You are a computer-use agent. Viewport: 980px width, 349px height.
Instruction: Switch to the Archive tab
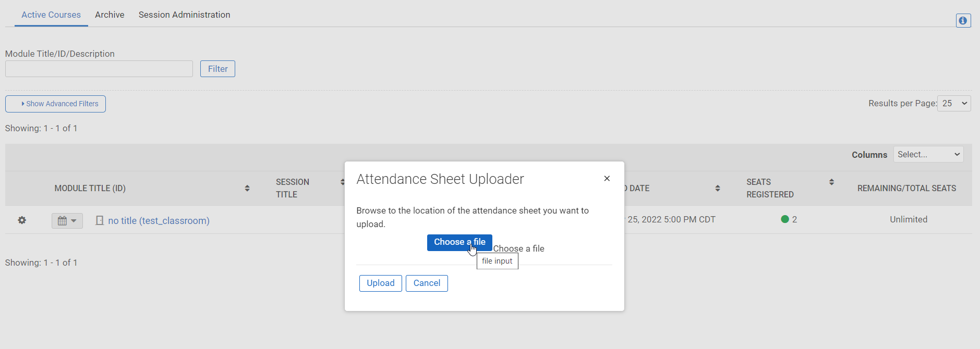click(110, 15)
